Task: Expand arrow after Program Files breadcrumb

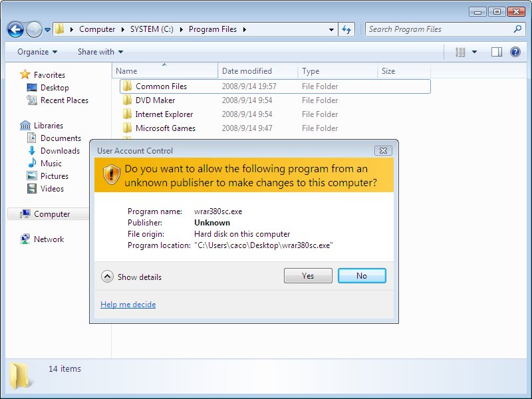Action: 244,29
